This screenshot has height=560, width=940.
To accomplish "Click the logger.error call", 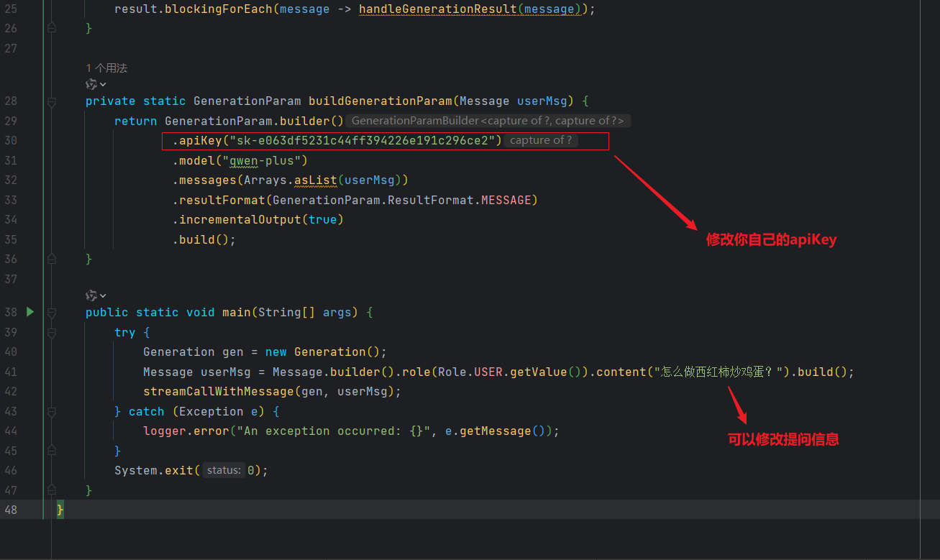I will tap(186, 431).
